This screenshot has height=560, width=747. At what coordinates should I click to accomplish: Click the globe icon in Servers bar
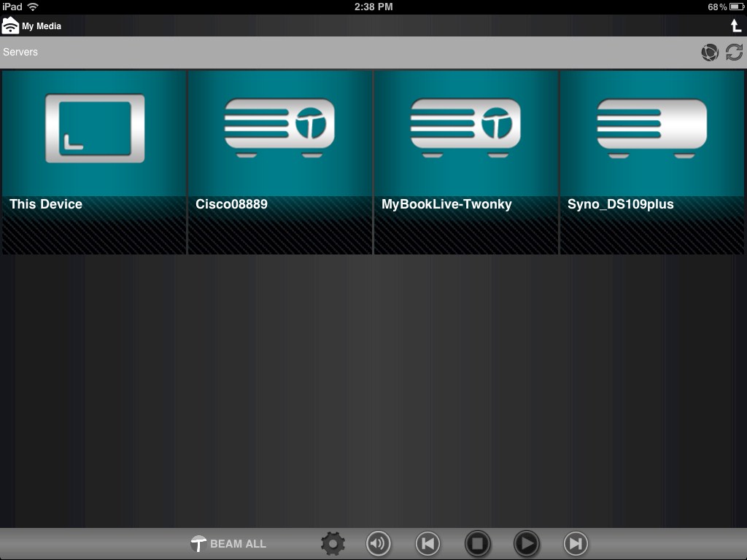point(709,52)
